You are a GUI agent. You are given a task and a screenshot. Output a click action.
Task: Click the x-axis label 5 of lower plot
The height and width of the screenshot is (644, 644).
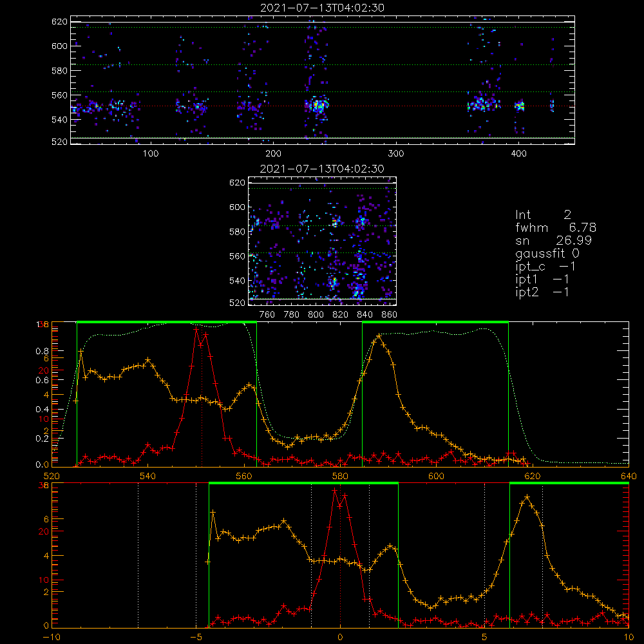click(484, 637)
